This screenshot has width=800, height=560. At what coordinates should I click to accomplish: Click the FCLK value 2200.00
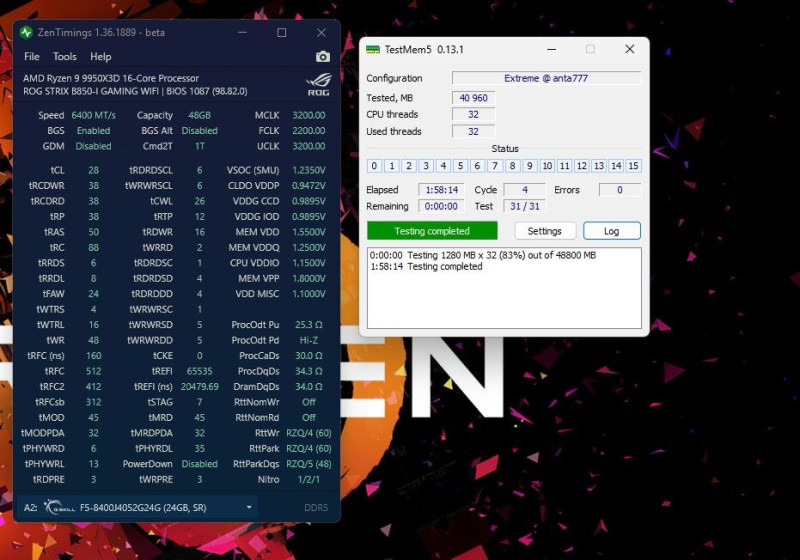click(x=309, y=131)
